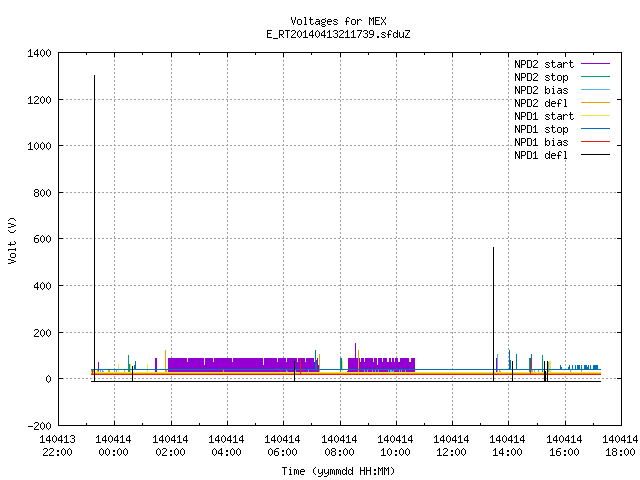Image resolution: width=640 pixels, height=480 pixels.
Task: Click the '140414 06:00' x-axis tick label
Action: (282, 446)
